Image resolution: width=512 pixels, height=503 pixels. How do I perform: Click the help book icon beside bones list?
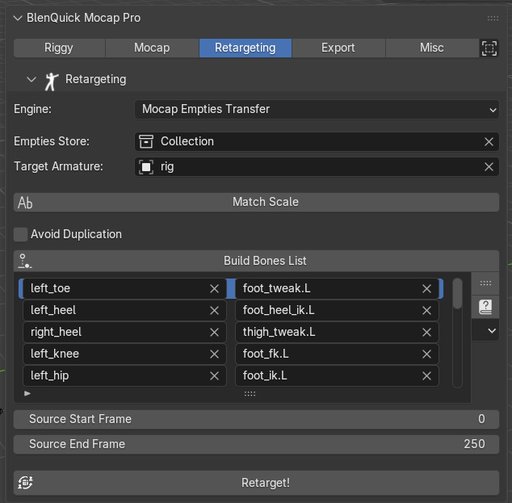click(x=485, y=307)
